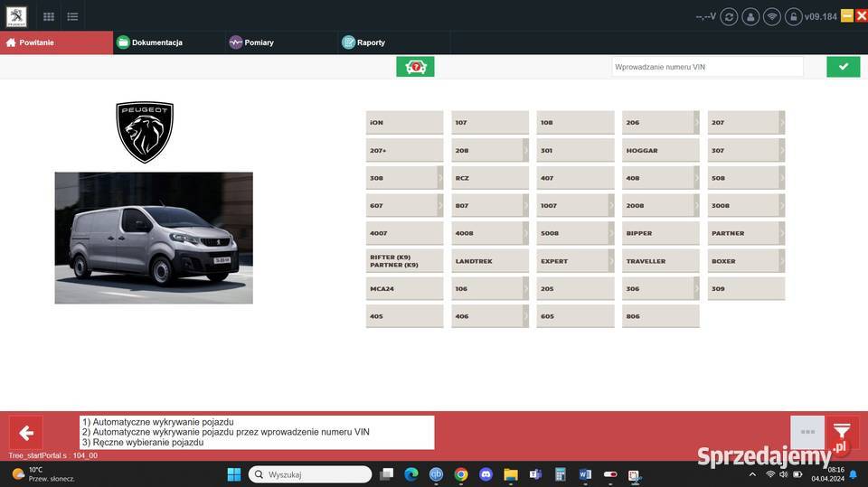Screen dimensions: 868x487
Task: Select the 605 vehicle model
Action: 575,316
